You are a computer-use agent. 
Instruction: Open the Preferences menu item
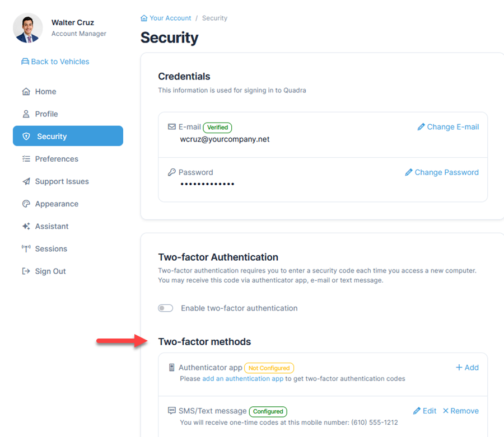point(57,159)
